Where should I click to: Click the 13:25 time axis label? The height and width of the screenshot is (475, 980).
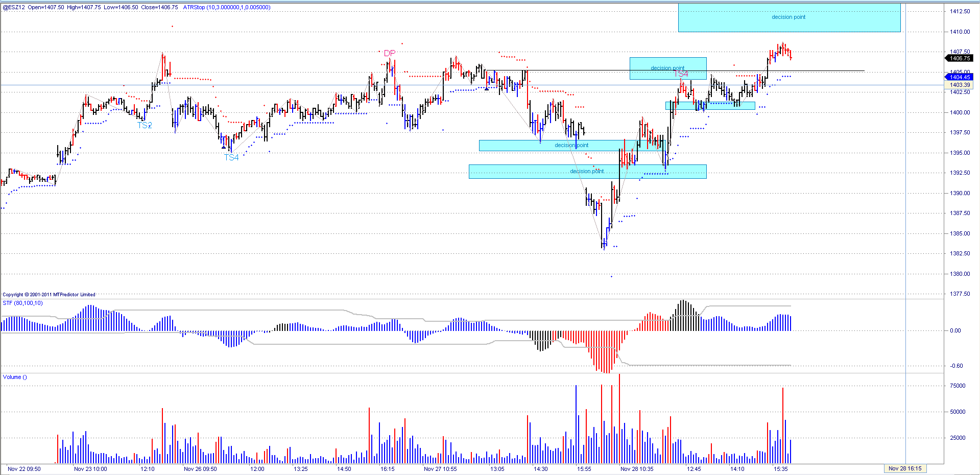pos(301,469)
